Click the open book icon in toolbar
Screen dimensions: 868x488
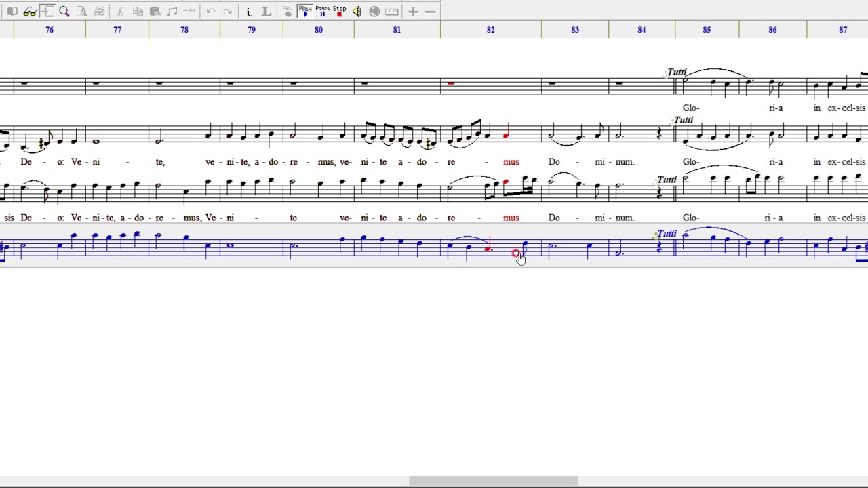tap(12, 12)
